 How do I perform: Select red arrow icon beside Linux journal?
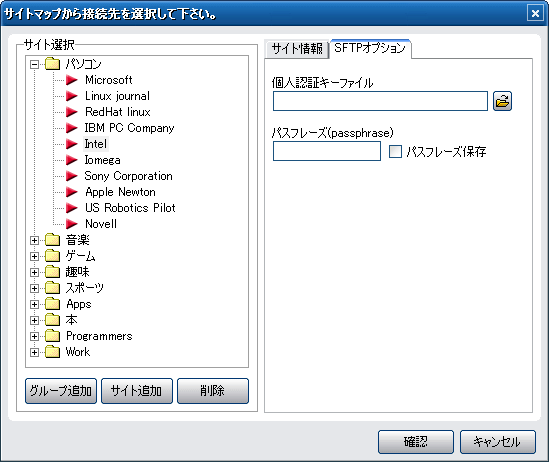click(72, 96)
